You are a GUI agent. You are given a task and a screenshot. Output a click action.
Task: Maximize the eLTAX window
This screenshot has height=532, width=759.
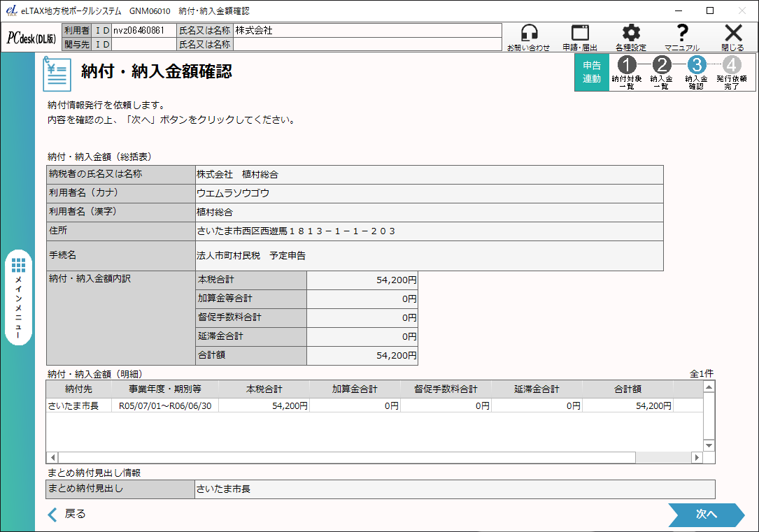click(x=709, y=10)
